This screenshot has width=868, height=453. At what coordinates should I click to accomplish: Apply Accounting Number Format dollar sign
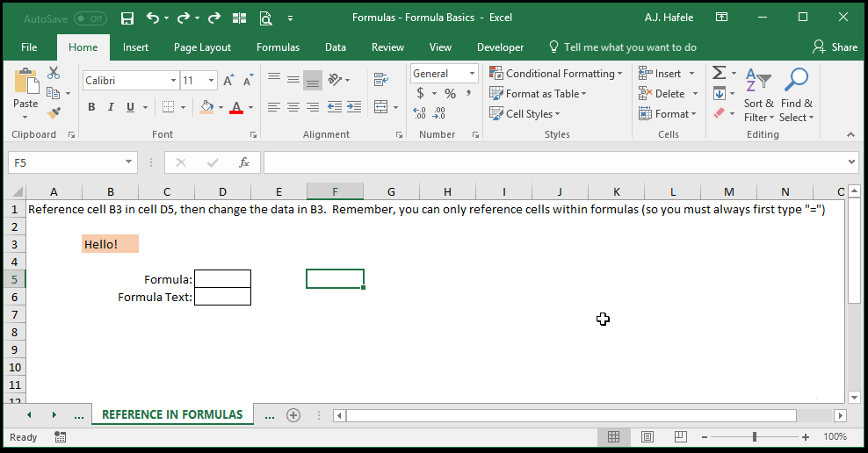(420, 93)
